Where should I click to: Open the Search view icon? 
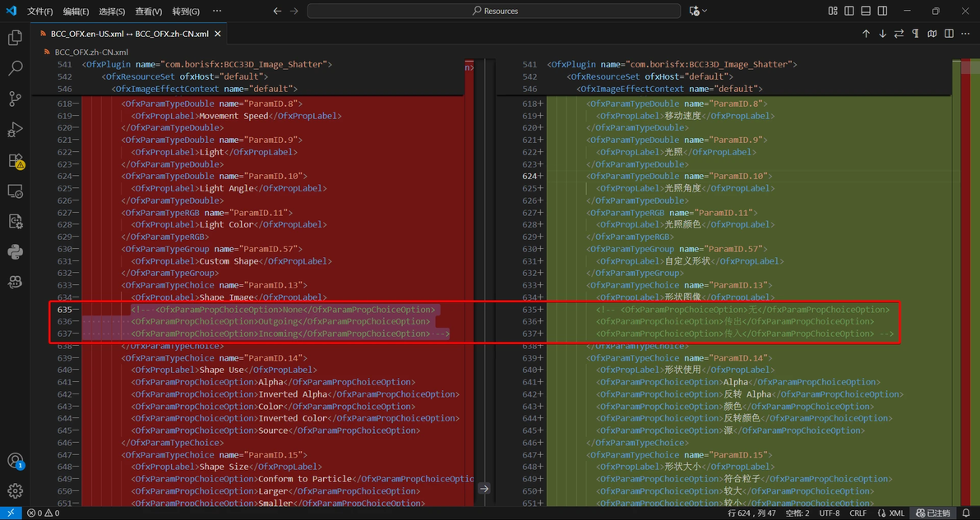(15, 68)
